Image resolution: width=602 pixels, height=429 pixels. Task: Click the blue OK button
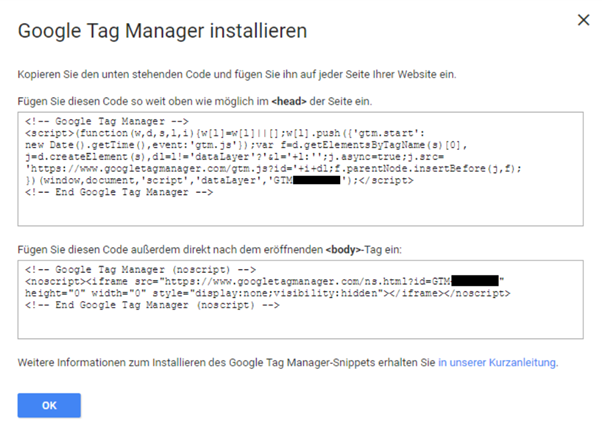click(49, 405)
